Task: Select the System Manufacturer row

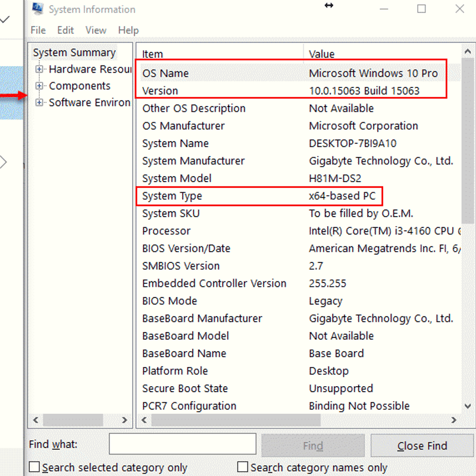Action: pos(300,161)
